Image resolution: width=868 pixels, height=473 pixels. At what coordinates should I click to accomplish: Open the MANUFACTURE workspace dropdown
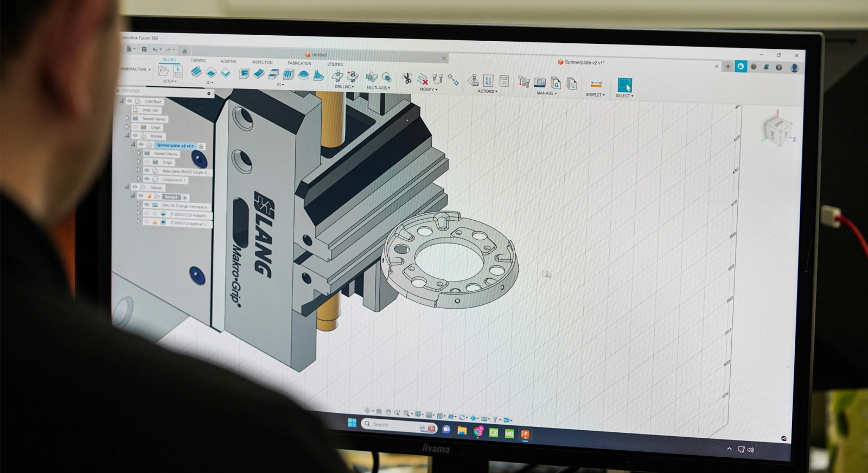tap(135, 69)
